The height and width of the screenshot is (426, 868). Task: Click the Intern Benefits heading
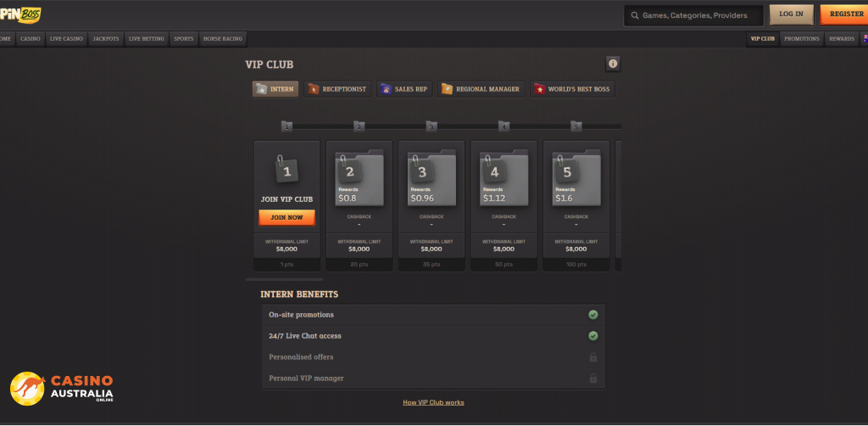point(299,294)
